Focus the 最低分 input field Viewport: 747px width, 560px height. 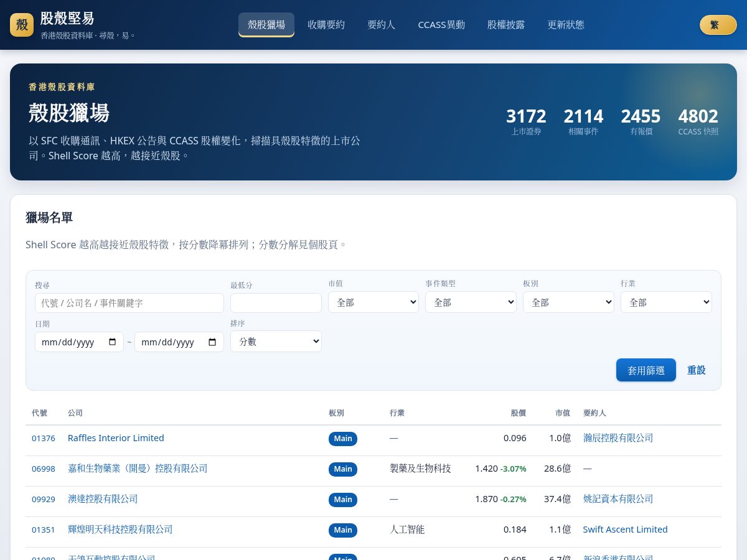point(276,303)
